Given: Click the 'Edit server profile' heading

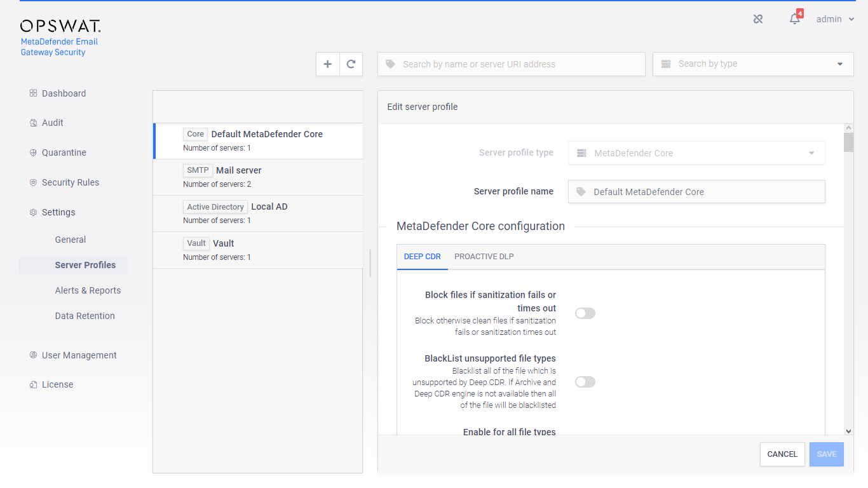Looking at the screenshot, I should 423,107.
